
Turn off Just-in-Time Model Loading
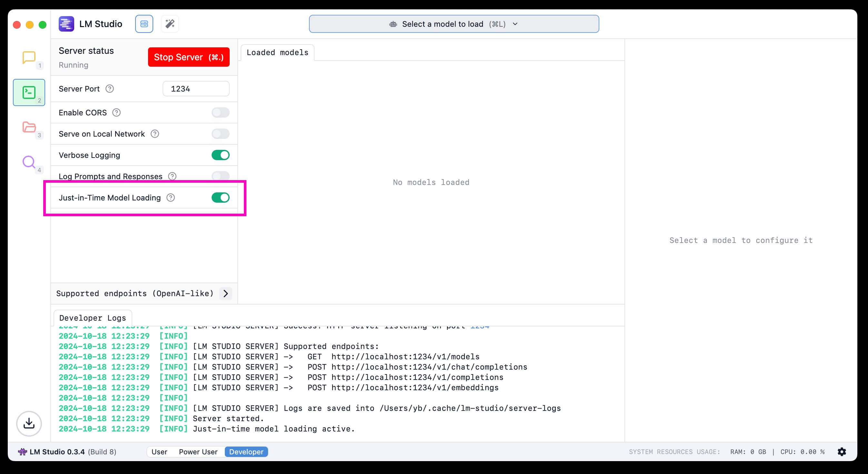[220, 198]
